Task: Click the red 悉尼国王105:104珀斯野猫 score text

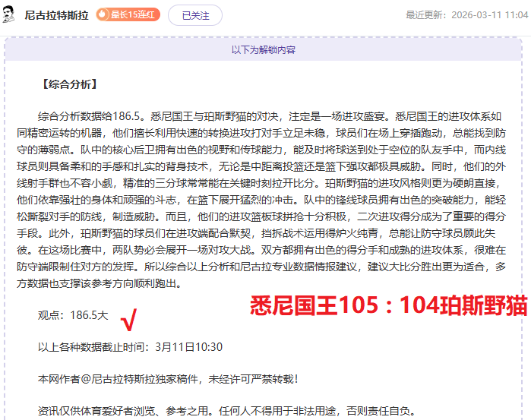Action: click(388, 305)
